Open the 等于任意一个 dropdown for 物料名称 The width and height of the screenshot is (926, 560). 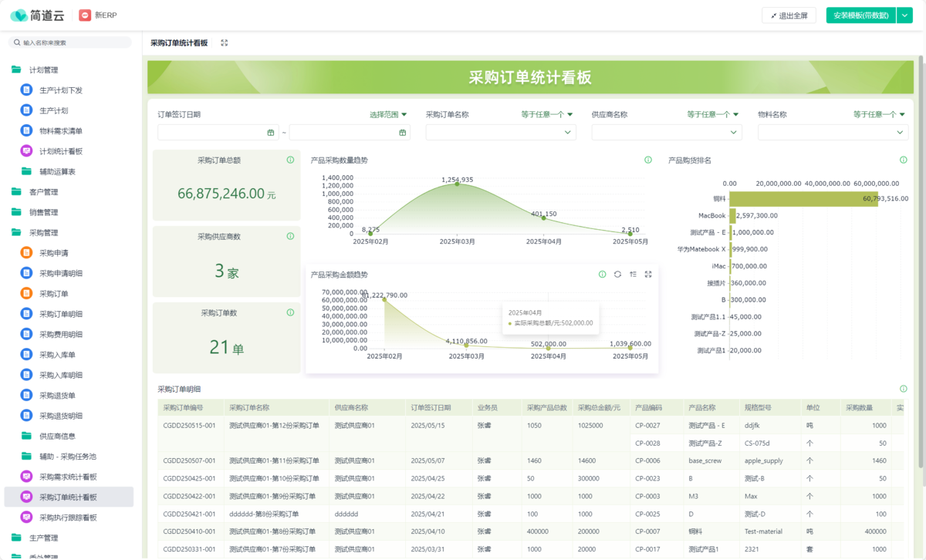pos(880,114)
